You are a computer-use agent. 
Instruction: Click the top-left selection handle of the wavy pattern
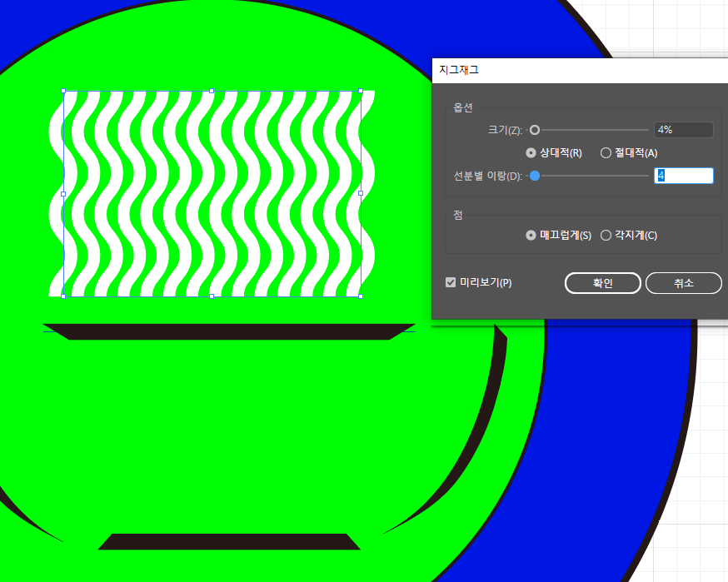click(63, 91)
